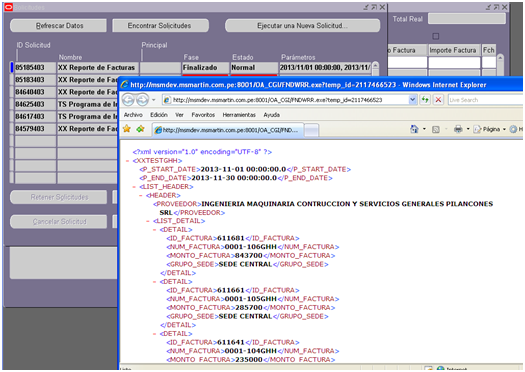Viewport: 525px width, 372px height.
Task: Open the Favoritos menu
Action: [203, 115]
